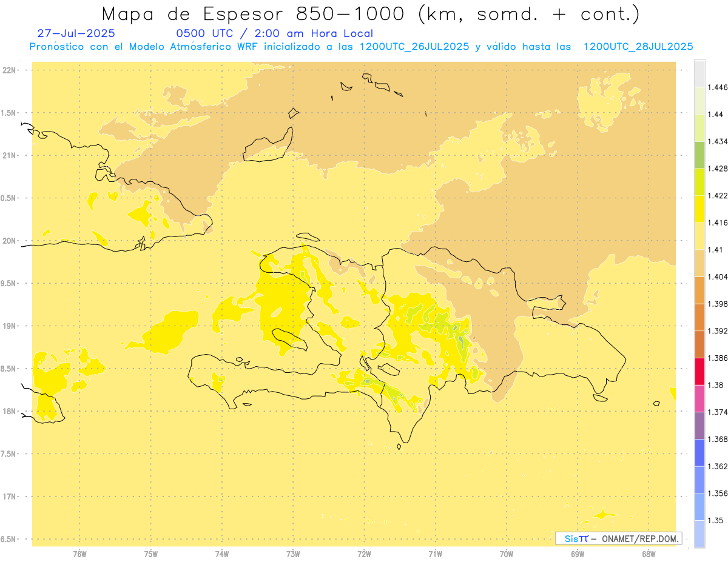Pick the green legend swatch between 1.428 and 1.434
The width and height of the screenshot is (728, 562).
699,155
